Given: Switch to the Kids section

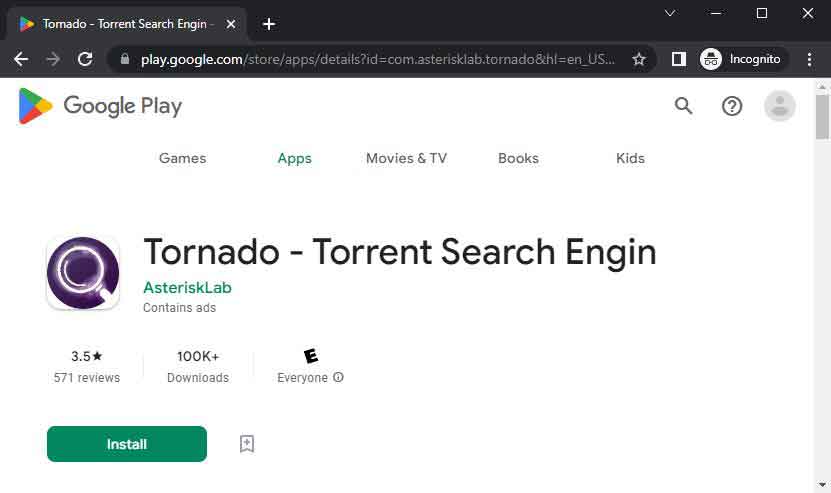Looking at the screenshot, I should [x=630, y=158].
